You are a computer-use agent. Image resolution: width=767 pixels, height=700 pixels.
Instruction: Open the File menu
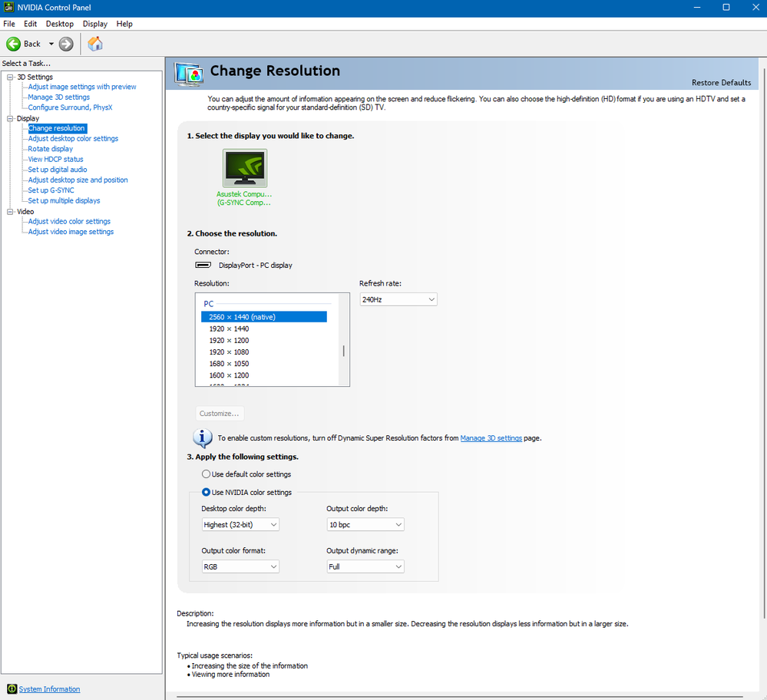coord(9,24)
